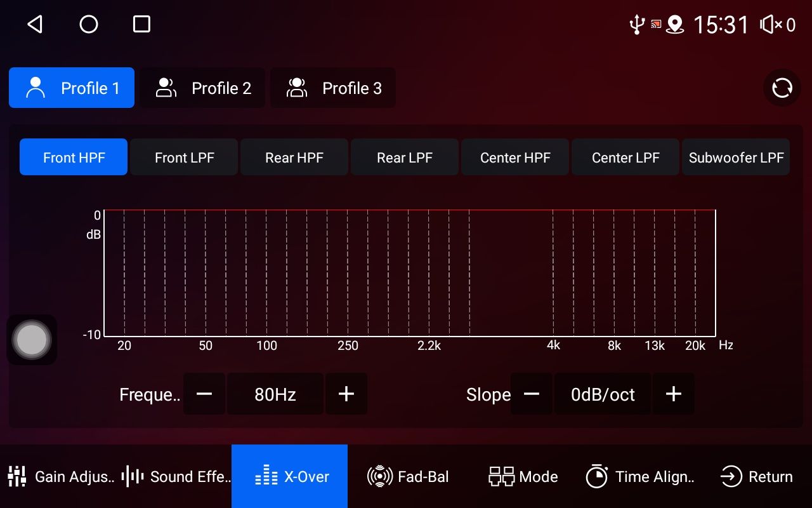Increase slope with plus button
The width and height of the screenshot is (812, 508).
(x=673, y=394)
